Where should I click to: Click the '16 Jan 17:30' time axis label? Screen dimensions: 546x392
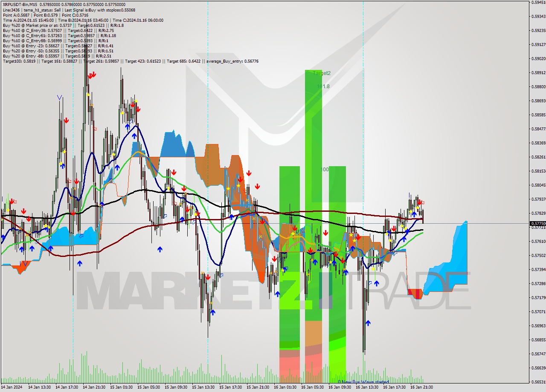click(x=394, y=387)
